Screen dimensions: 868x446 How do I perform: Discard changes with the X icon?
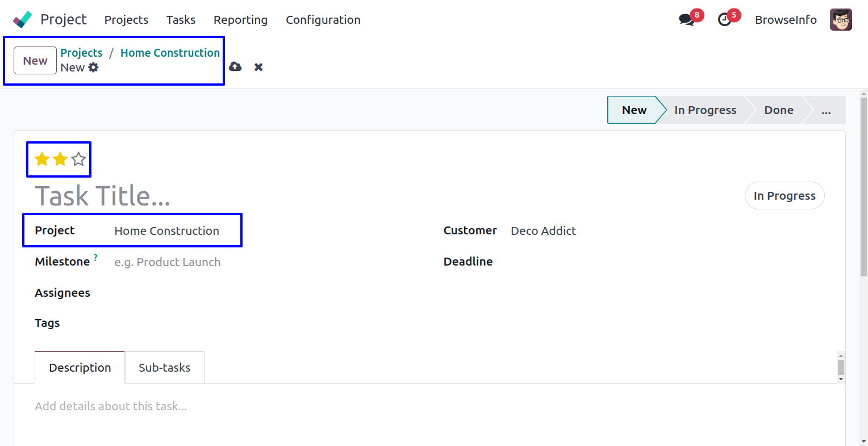point(258,67)
